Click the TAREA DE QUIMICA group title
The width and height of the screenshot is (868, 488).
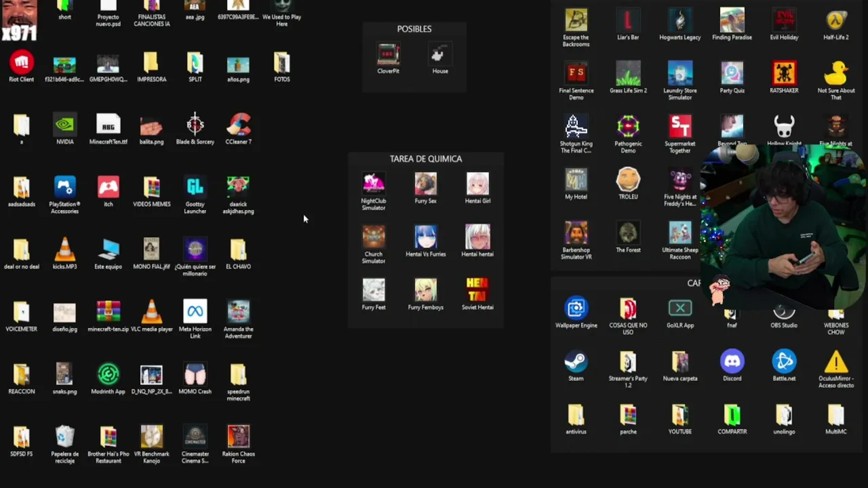point(426,159)
